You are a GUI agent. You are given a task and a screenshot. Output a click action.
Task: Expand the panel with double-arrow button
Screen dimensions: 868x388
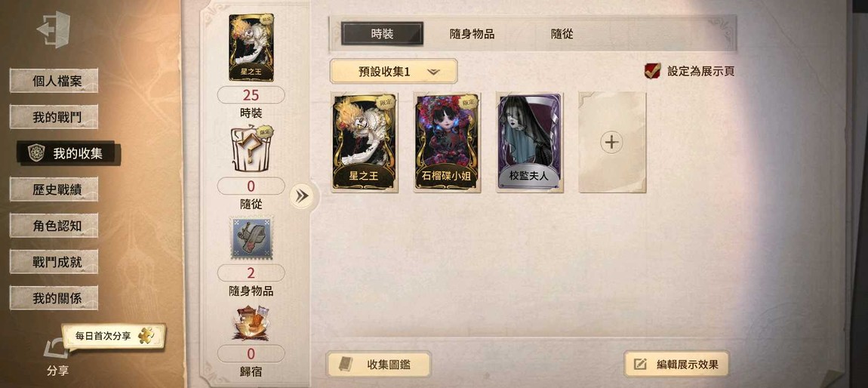pyautogui.click(x=302, y=196)
